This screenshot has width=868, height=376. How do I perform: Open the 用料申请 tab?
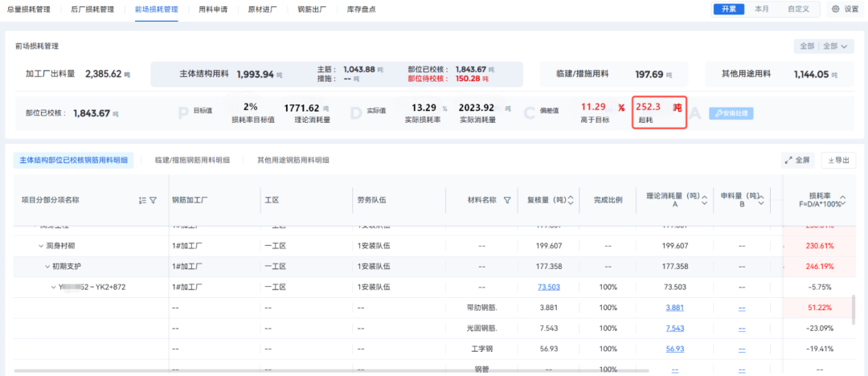pyautogui.click(x=213, y=10)
